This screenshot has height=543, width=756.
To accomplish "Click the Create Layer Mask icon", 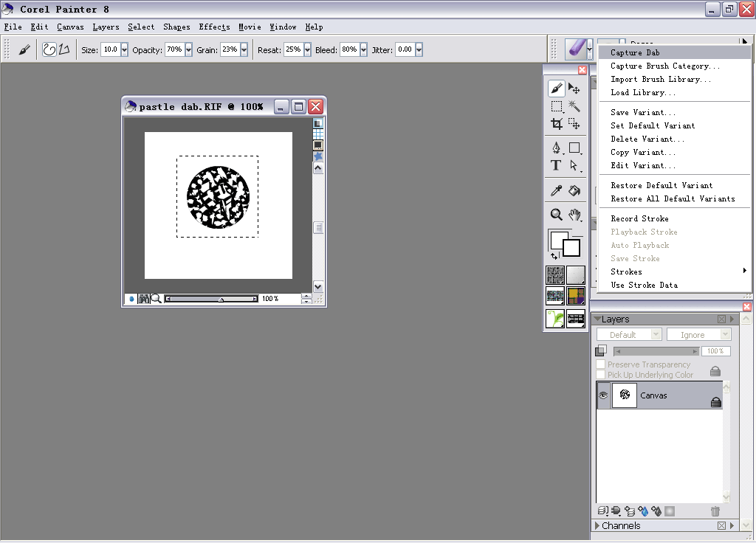I will click(x=669, y=511).
